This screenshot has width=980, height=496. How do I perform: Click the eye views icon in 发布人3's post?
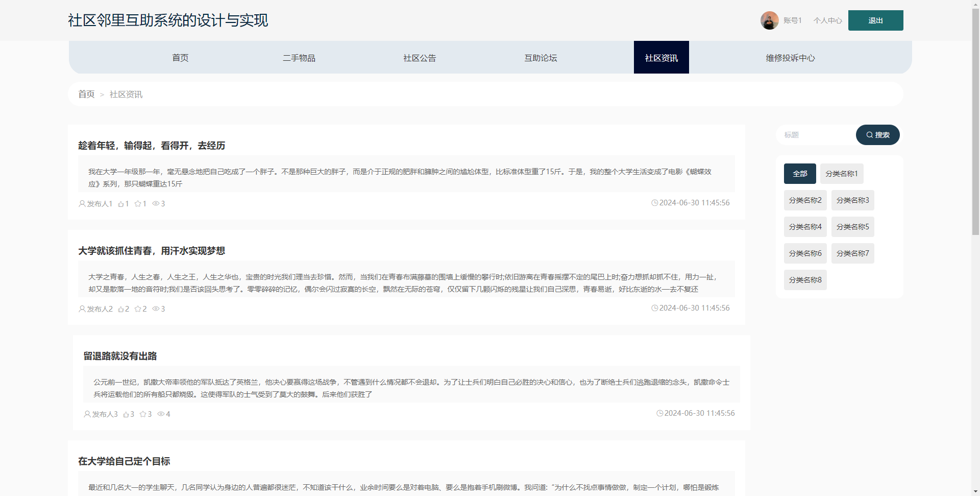point(161,414)
